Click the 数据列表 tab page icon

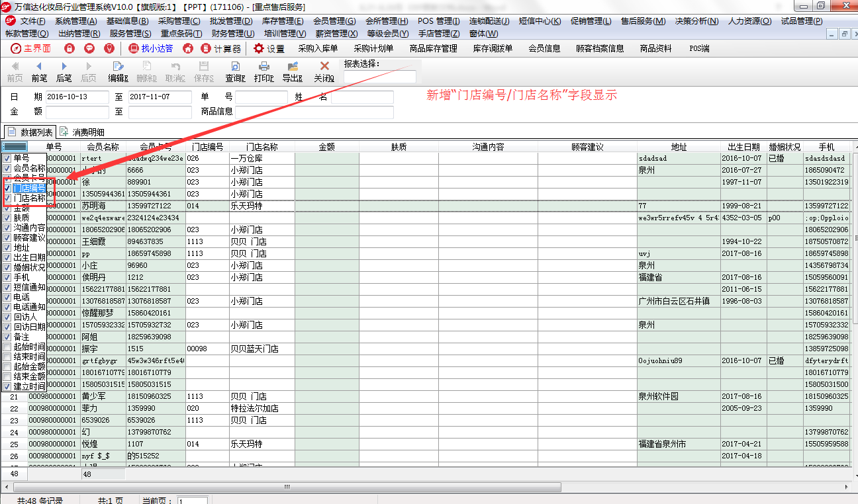click(x=12, y=132)
